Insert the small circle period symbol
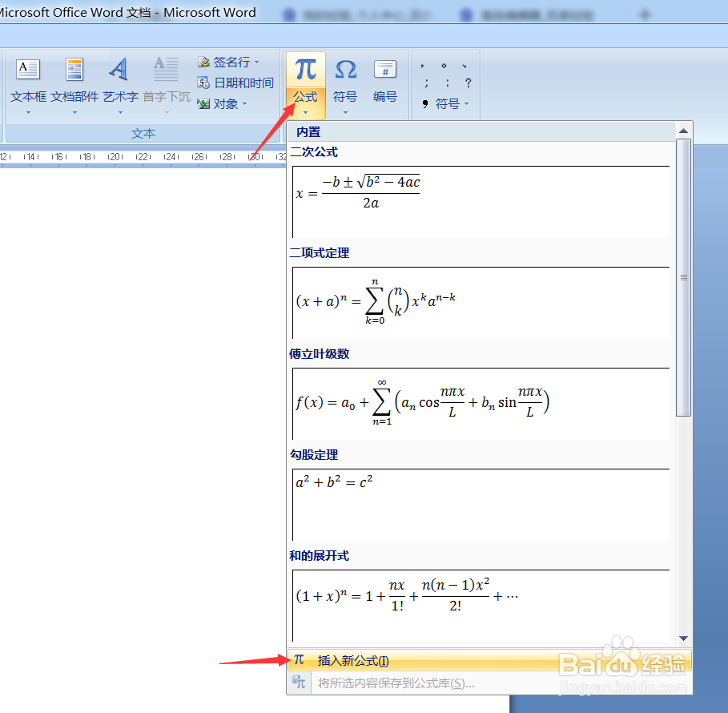This screenshot has height=713, width=728. (444, 66)
